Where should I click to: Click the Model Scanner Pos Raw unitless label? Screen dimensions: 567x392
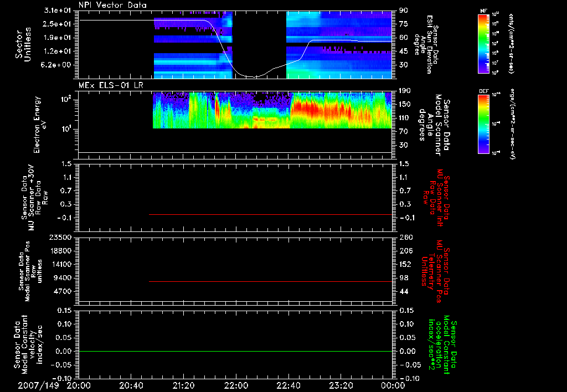[31, 271]
